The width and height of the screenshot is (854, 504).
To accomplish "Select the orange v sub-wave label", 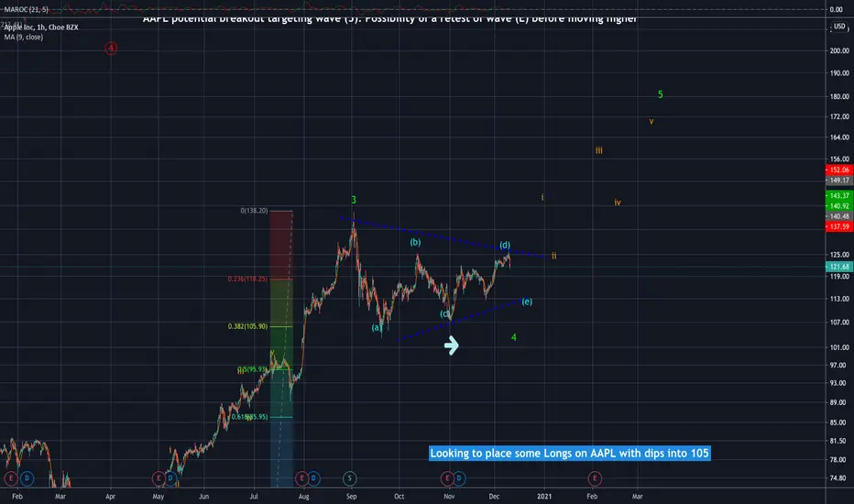I will coord(651,122).
